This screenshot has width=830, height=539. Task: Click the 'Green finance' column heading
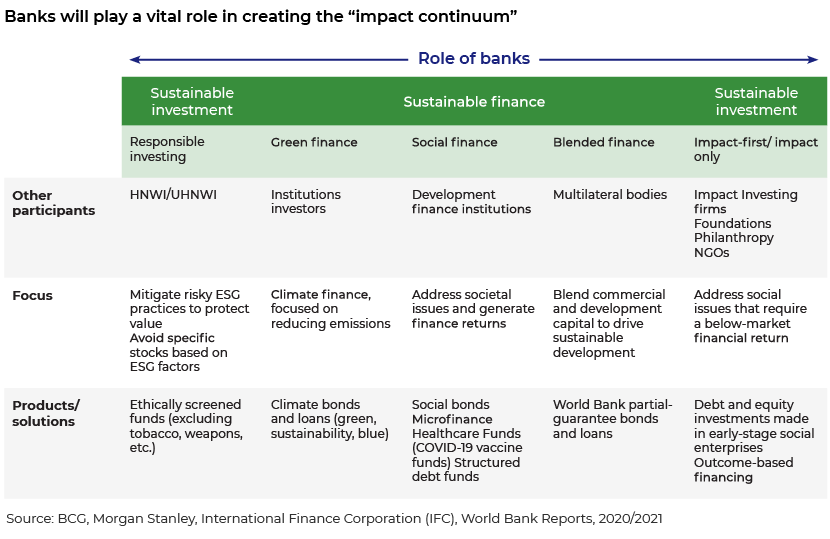(x=314, y=142)
